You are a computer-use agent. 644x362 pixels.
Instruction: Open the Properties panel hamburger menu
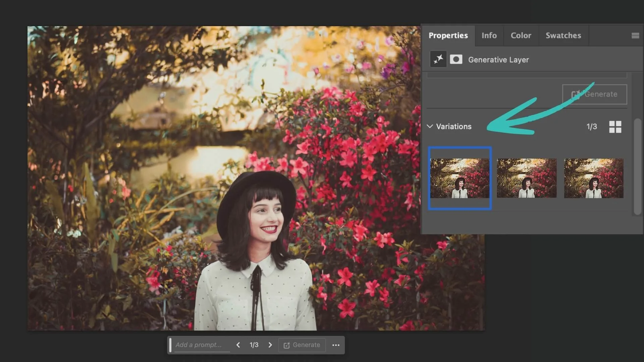tap(635, 36)
